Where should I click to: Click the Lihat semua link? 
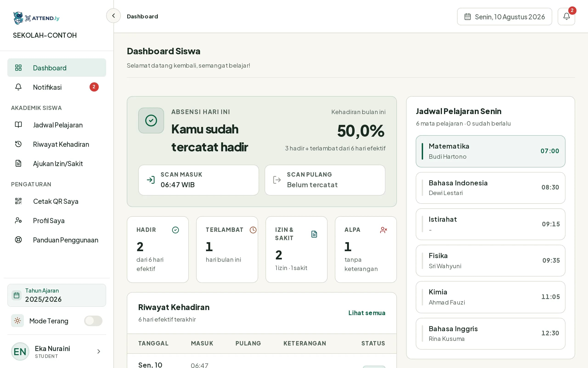click(367, 313)
